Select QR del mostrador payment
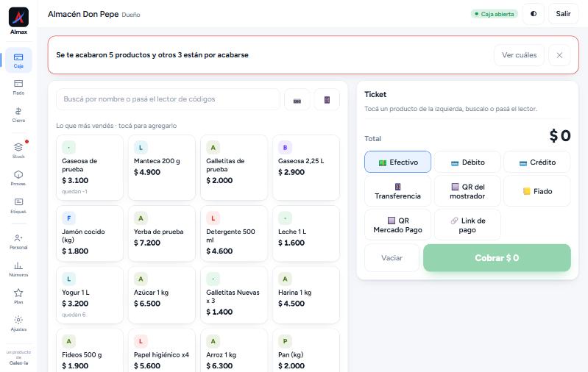The width and height of the screenshot is (588, 372). pyautogui.click(x=467, y=191)
